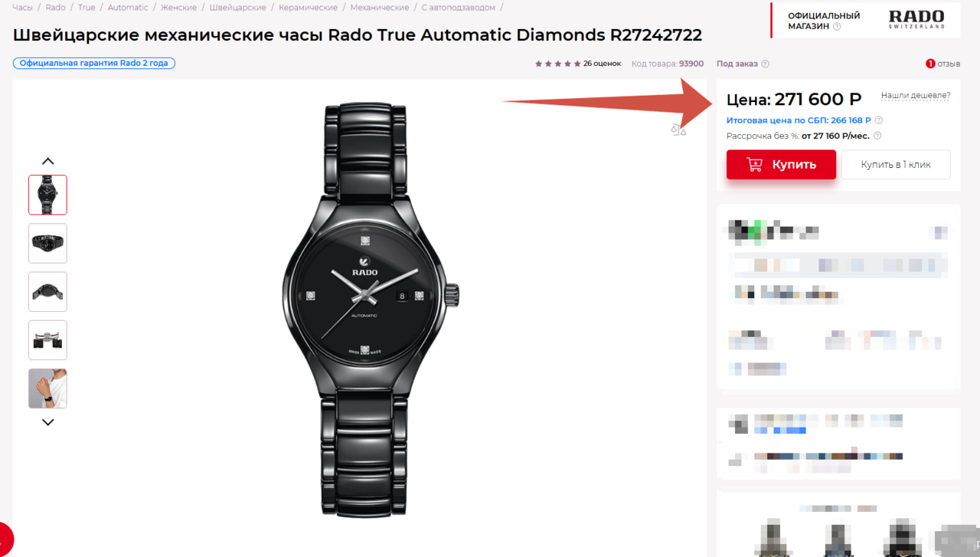Click the Купить в 1 клик button
The image size is (980, 557).
tap(896, 165)
